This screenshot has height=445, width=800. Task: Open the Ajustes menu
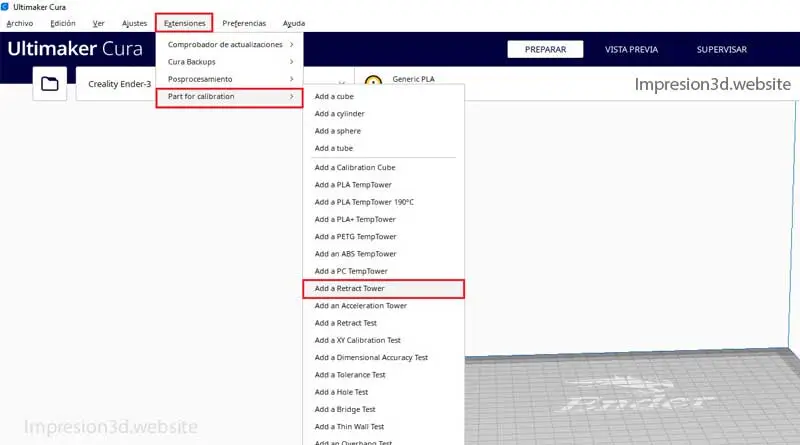point(134,23)
